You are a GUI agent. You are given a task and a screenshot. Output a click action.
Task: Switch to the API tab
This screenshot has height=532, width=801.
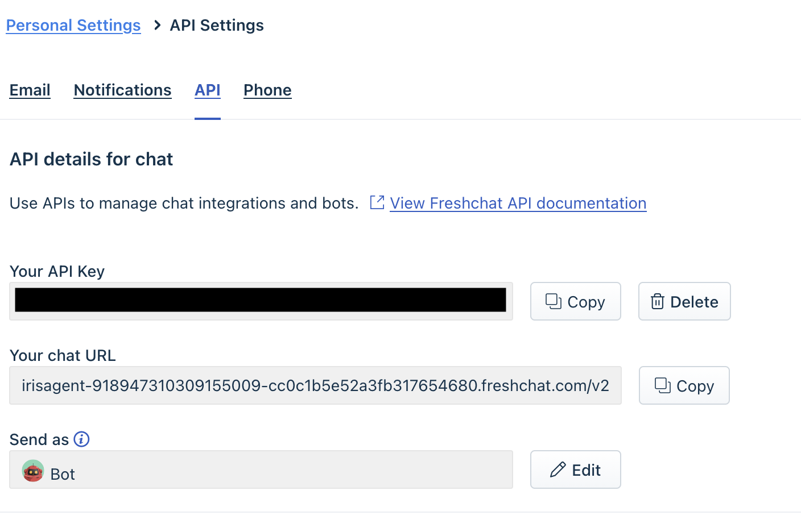(207, 90)
